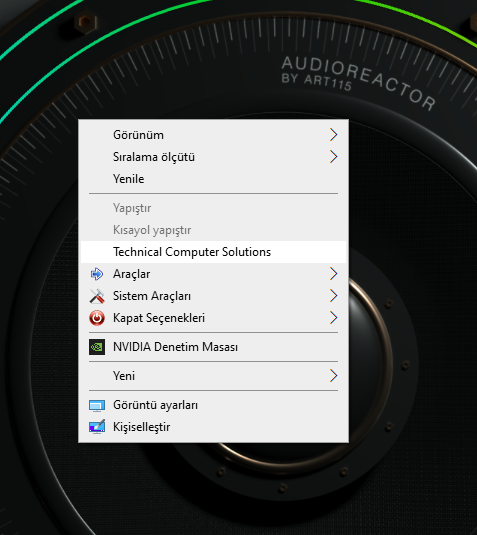Click the Yapıştır menu entry
The width and height of the screenshot is (477, 535).
pyautogui.click(x=213, y=208)
